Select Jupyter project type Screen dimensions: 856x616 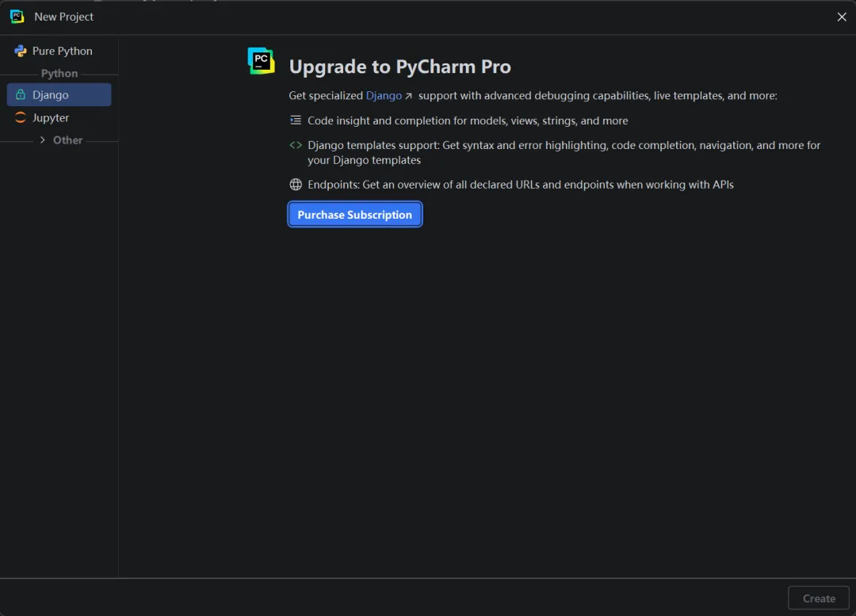point(59,117)
